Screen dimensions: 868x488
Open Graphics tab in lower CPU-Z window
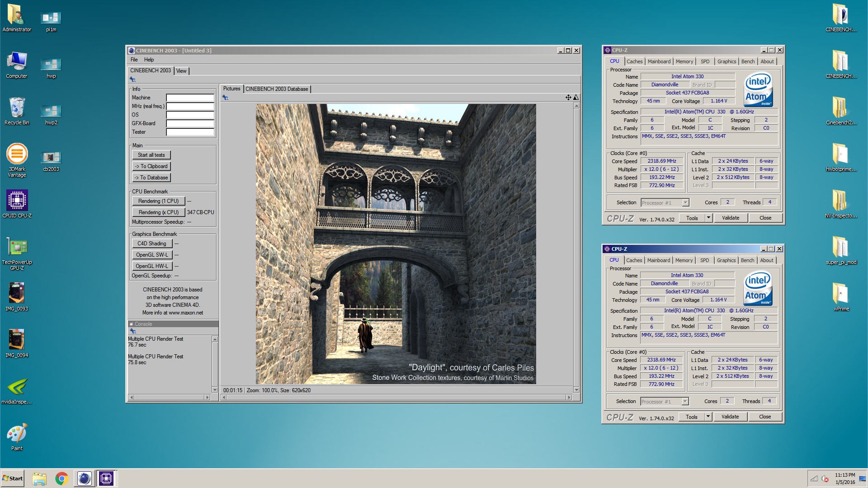click(x=726, y=260)
